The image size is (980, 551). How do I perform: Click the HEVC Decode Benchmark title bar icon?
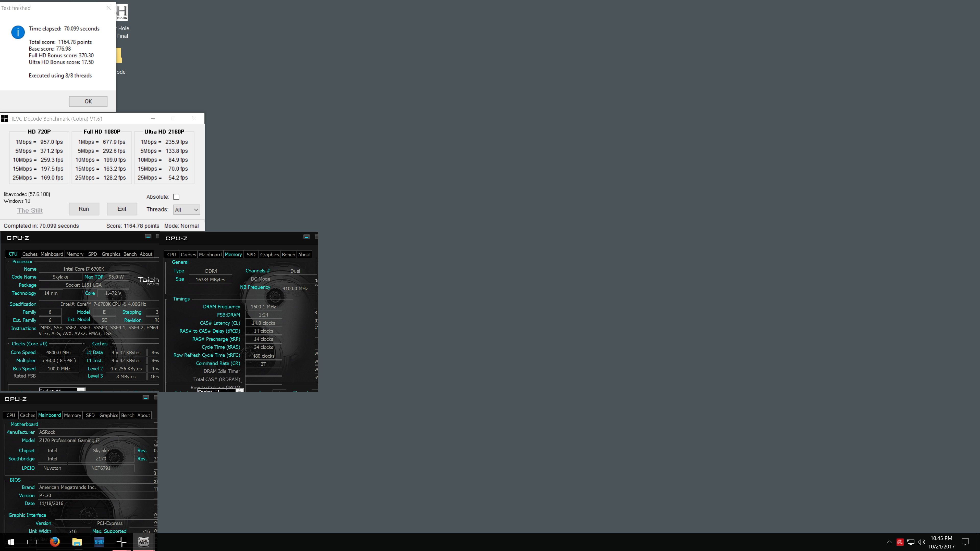[4, 119]
